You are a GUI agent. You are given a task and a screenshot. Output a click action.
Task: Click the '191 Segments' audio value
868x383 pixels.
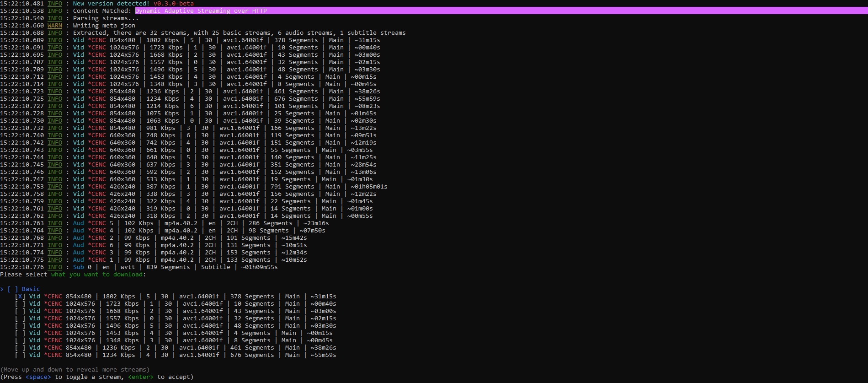tap(249, 238)
